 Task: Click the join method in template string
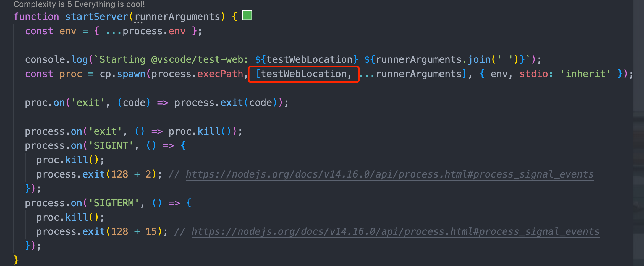[479, 59]
